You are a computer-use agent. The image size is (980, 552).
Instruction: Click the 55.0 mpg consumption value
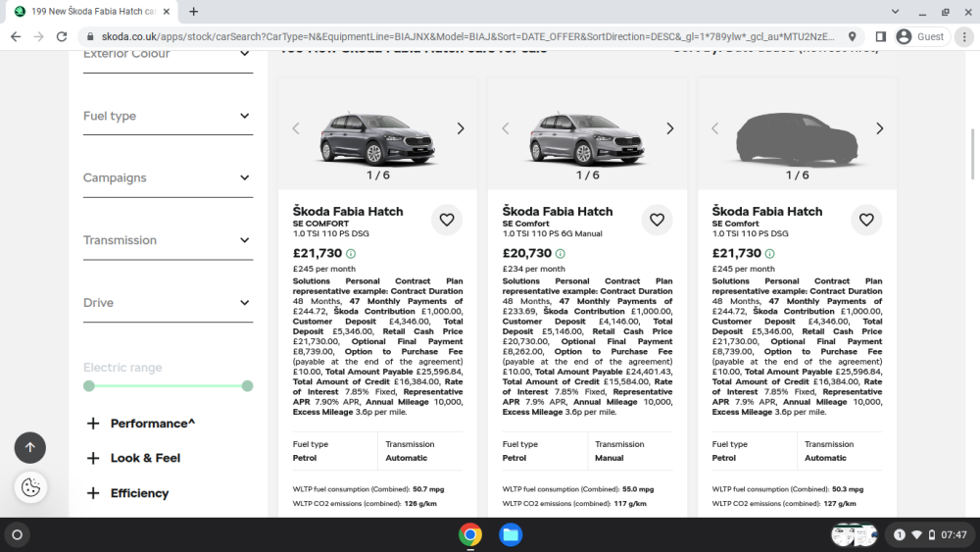tap(638, 489)
